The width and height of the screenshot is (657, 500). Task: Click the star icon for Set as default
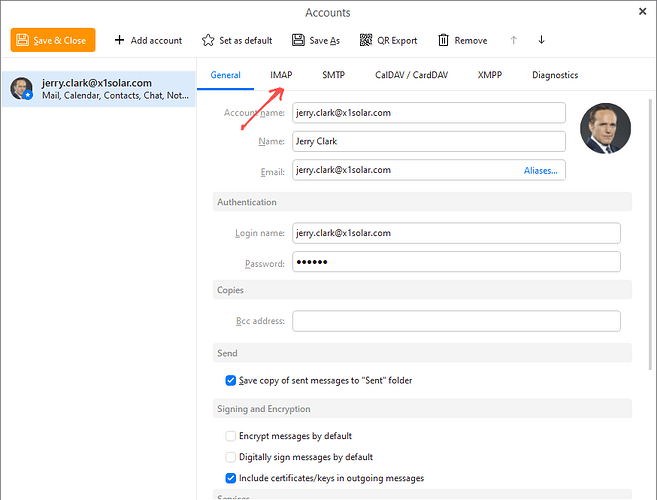pyautogui.click(x=208, y=40)
